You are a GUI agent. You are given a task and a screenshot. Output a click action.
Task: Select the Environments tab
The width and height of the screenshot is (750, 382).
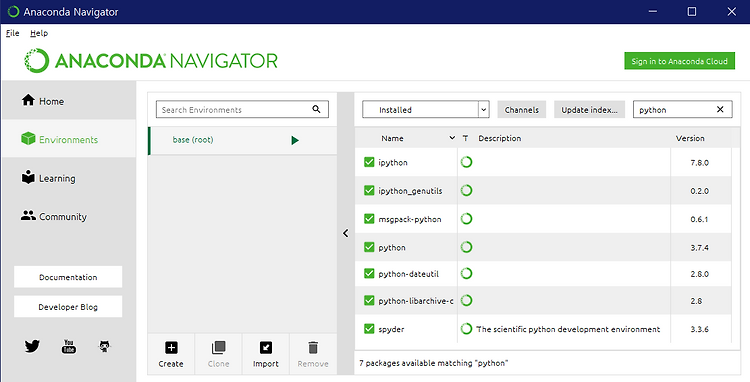[x=68, y=139]
